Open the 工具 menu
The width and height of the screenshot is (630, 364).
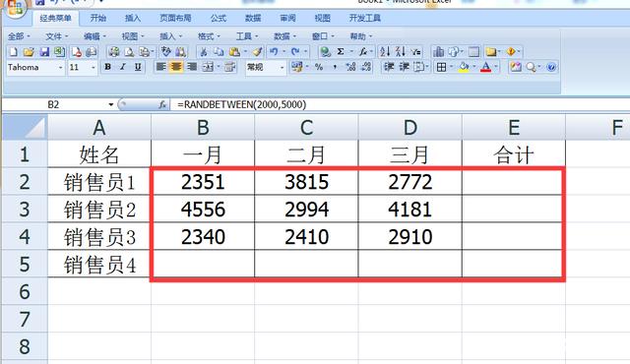point(247,36)
